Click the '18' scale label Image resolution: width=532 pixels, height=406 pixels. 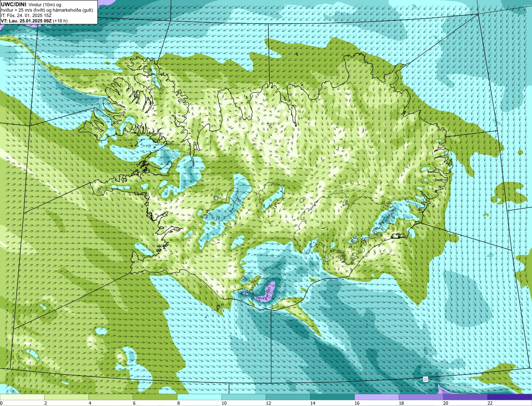coord(401,403)
